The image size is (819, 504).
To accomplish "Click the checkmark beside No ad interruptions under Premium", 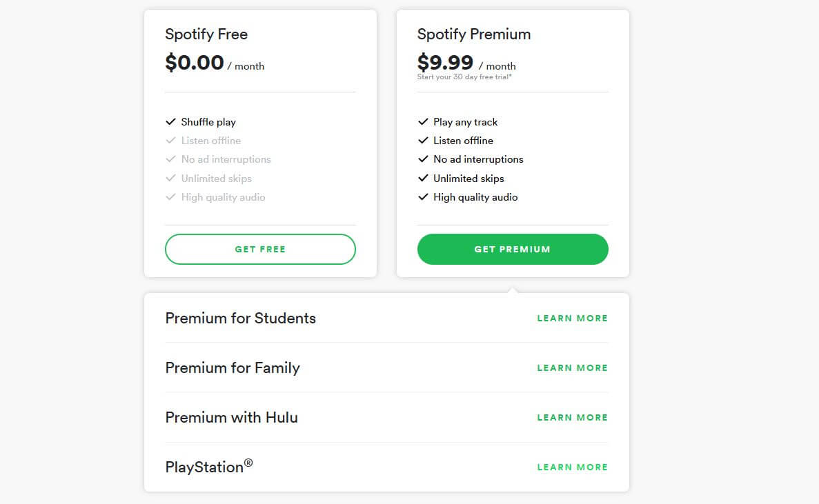I will click(423, 159).
